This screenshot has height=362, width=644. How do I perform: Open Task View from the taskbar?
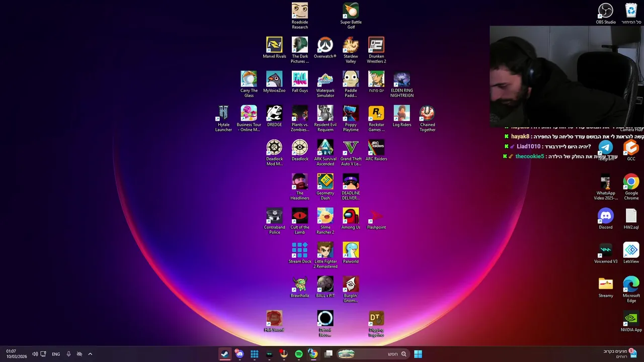(x=329, y=354)
